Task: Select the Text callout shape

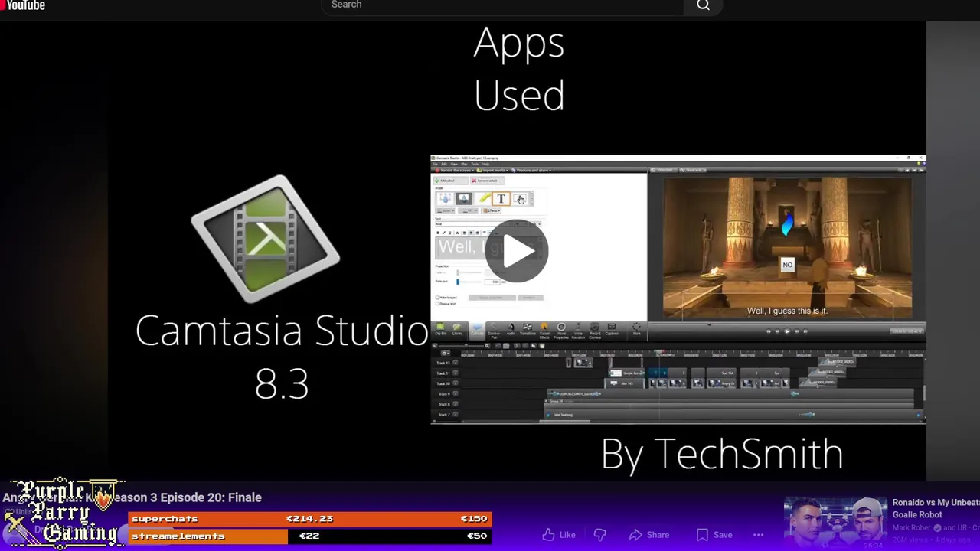Action: (501, 199)
